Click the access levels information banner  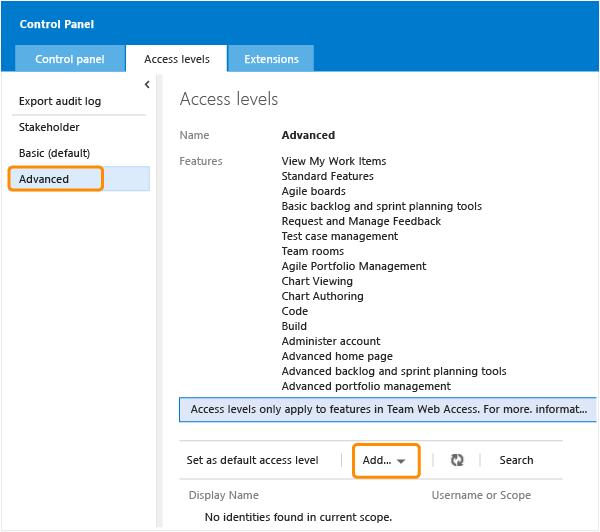388,410
